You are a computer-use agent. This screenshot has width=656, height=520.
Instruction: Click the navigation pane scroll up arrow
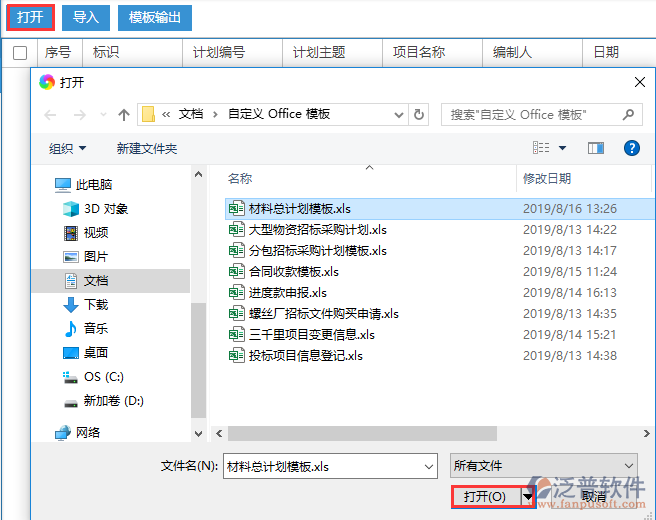pyautogui.click(x=199, y=174)
